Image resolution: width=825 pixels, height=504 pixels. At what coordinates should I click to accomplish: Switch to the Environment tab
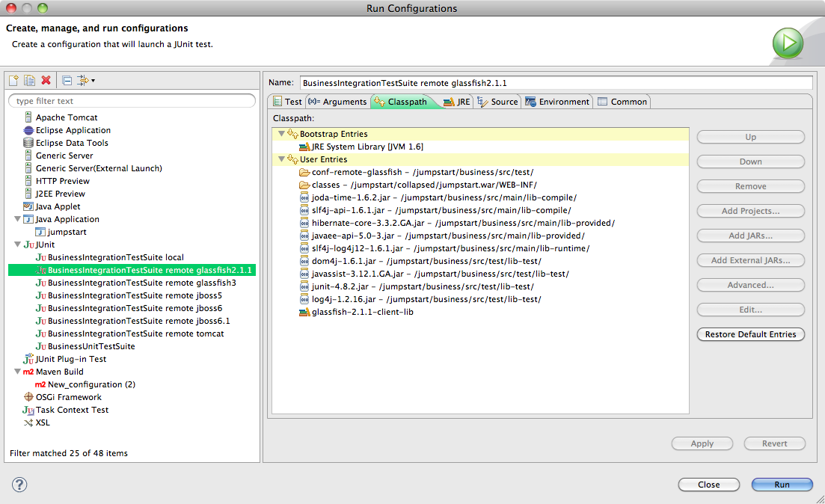(x=557, y=102)
